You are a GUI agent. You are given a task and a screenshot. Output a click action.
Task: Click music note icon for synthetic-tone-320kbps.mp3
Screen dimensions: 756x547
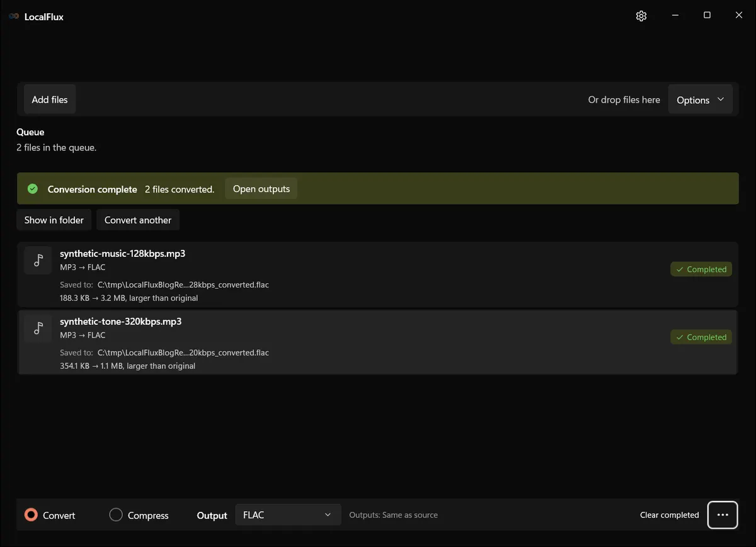tap(38, 328)
